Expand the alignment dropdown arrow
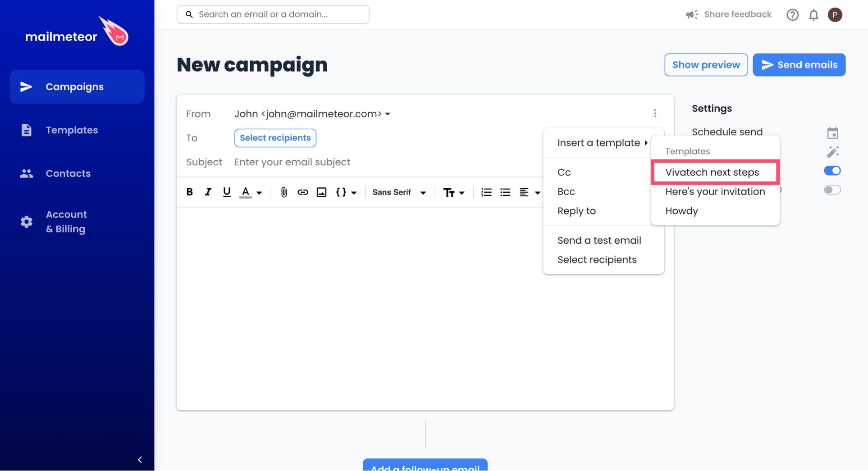The height and width of the screenshot is (471, 868). [538, 193]
